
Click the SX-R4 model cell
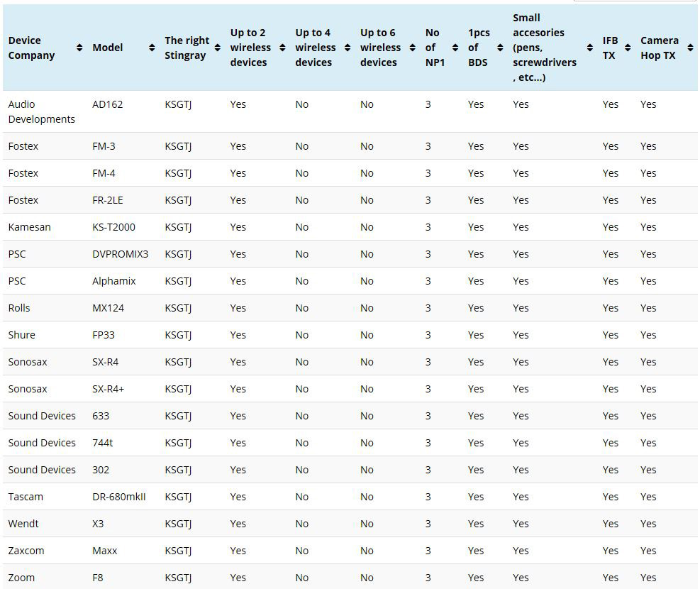(x=106, y=362)
